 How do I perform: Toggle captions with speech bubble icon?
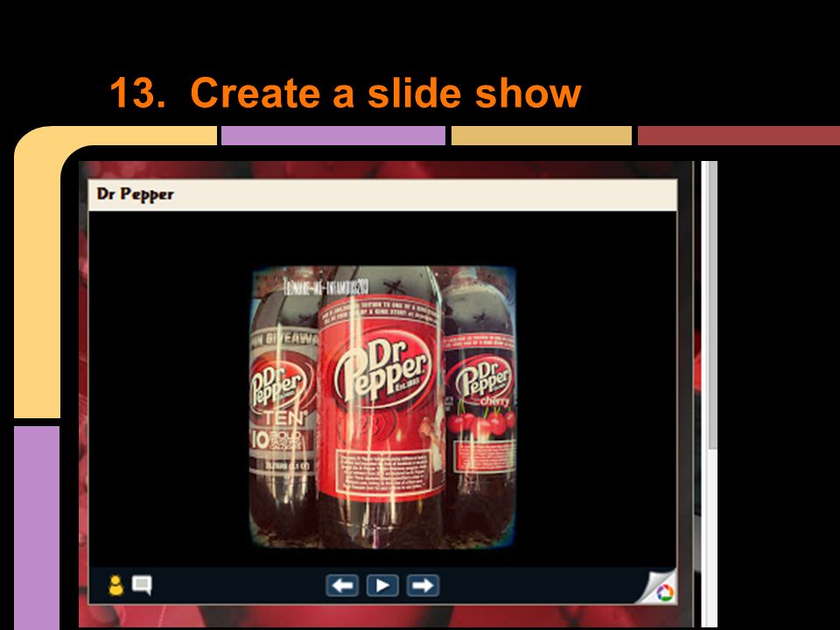pos(142,585)
